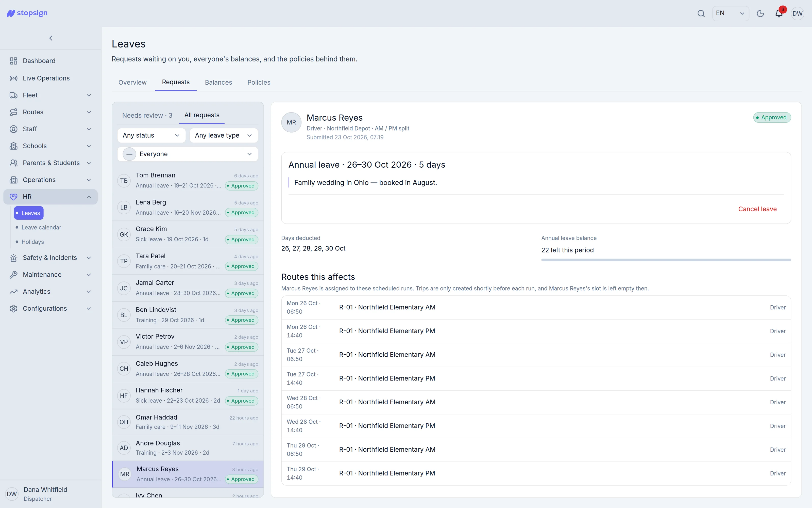The width and height of the screenshot is (812, 508).
Task: Open the Any status filter dropdown
Action: click(151, 135)
